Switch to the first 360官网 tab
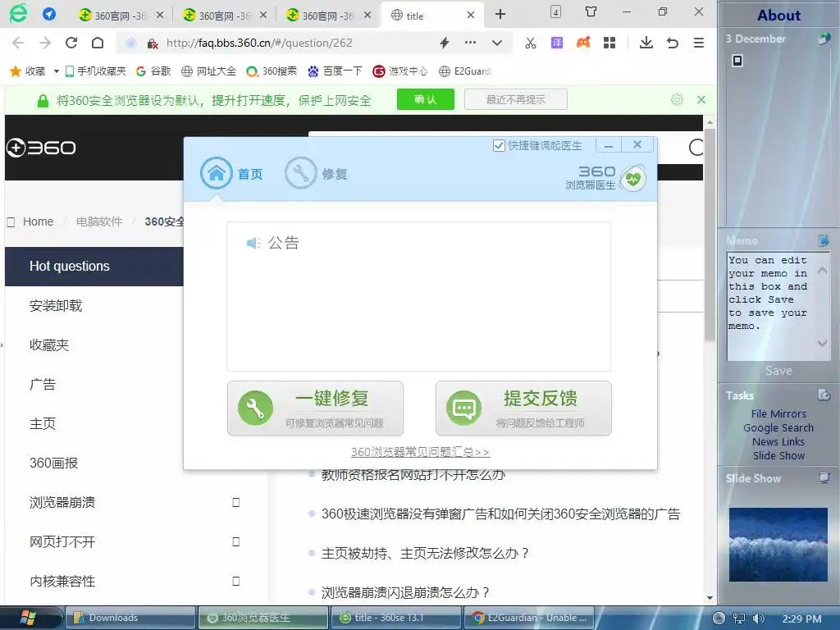The width and height of the screenshot is (840, 630). 121,15
